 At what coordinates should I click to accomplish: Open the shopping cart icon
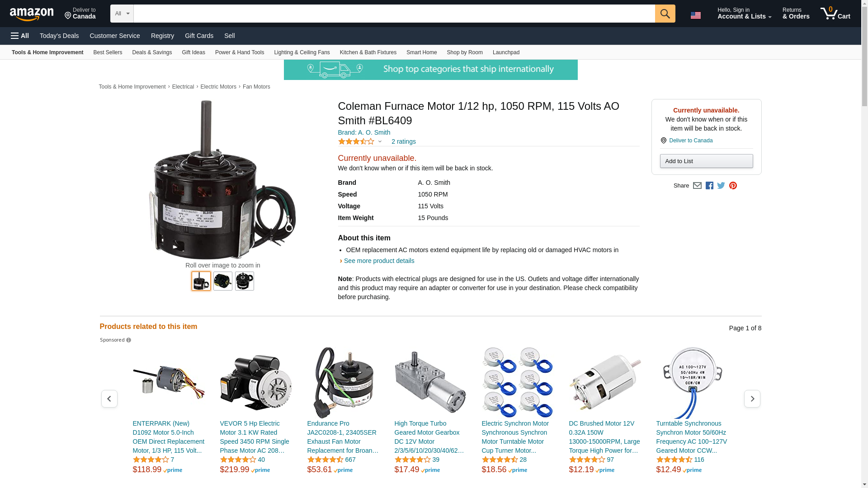pyautogui.click(x=835, y=14)
